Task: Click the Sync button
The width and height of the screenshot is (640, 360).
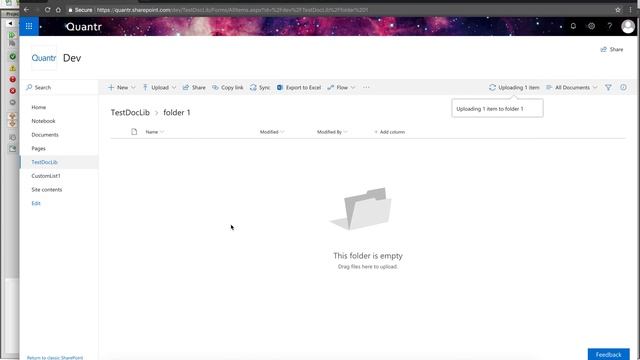Action: [260, 87]
